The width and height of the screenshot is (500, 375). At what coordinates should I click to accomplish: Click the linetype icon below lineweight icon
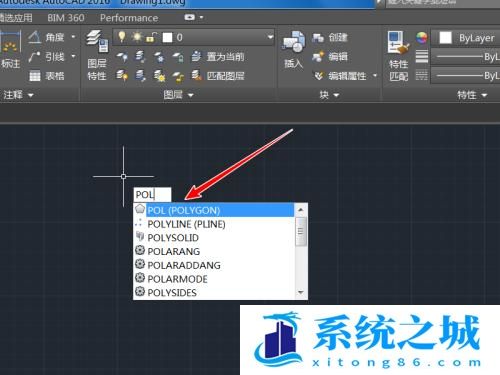pos(422,75)
